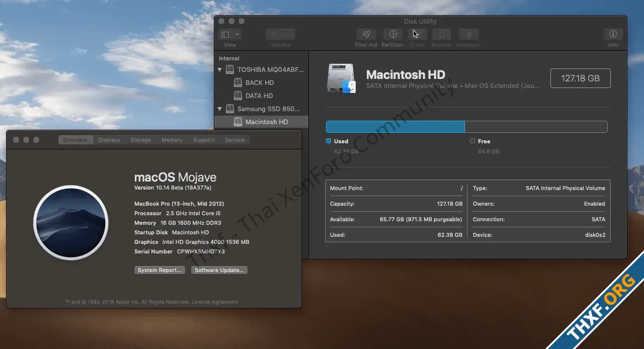The height and width of the screenshot is (349, 644).
Task: Click the Startup Disk Macintosh HD line
Action: 172,232
